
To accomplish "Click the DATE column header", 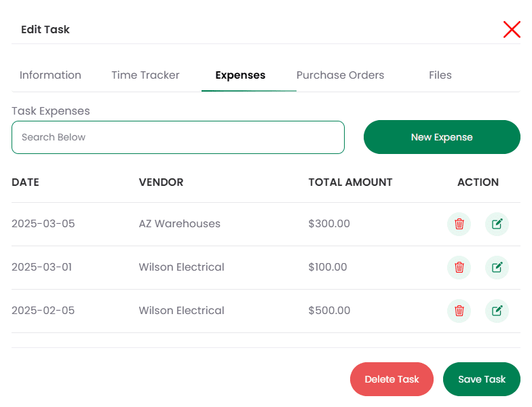I will tap(26, 182).
